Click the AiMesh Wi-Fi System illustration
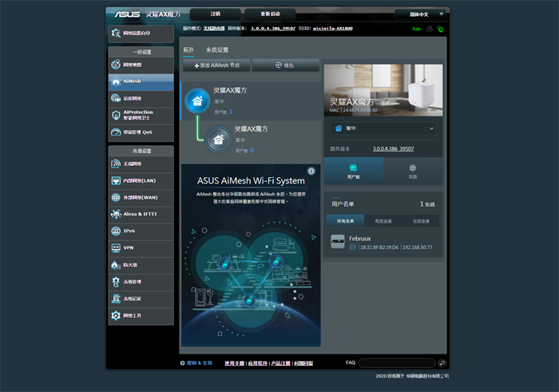The image size is (559, 392). coord(251,255)
